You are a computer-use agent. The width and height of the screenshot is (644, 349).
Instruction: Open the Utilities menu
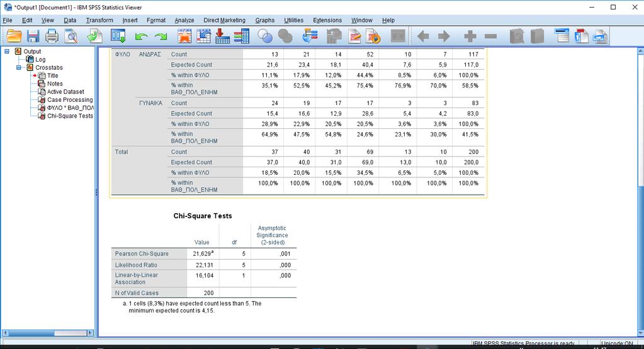[x=293, y=20]
